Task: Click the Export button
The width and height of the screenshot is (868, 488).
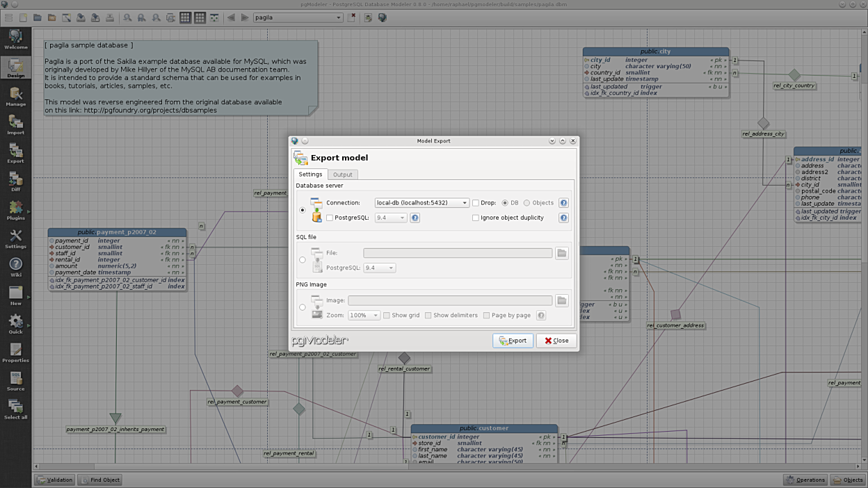Action: (x=513, y=341)
